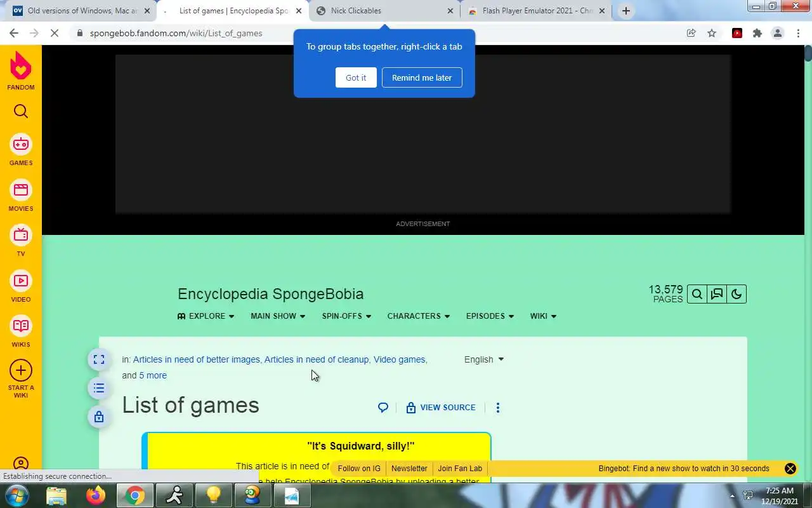Viewport: 812px width, 508px height.
Task: Click the Encyclopedia SpongeBobia title
Action: (x=271, y=294)
